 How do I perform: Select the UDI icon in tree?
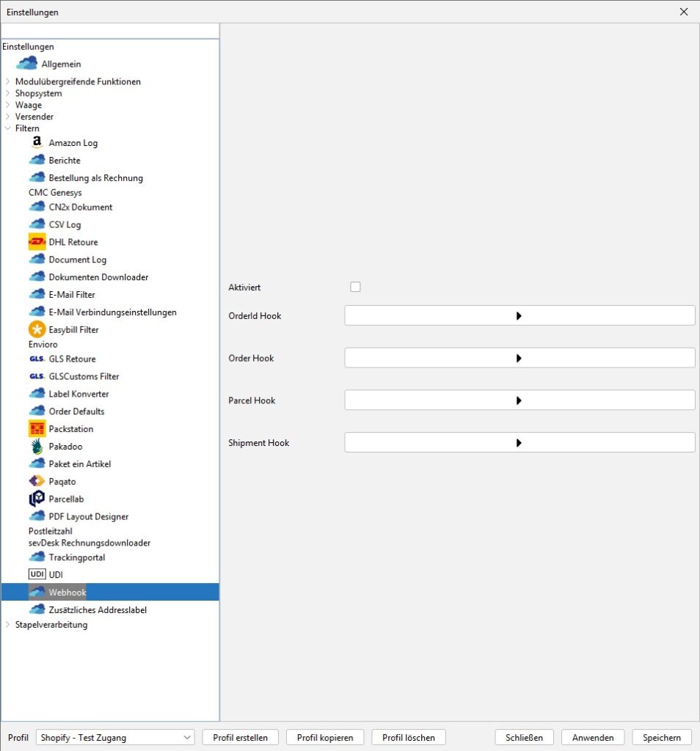pos(37,575)
